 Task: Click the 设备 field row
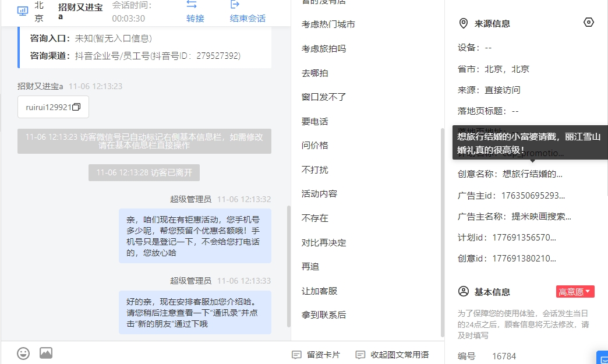pos(475,48)
